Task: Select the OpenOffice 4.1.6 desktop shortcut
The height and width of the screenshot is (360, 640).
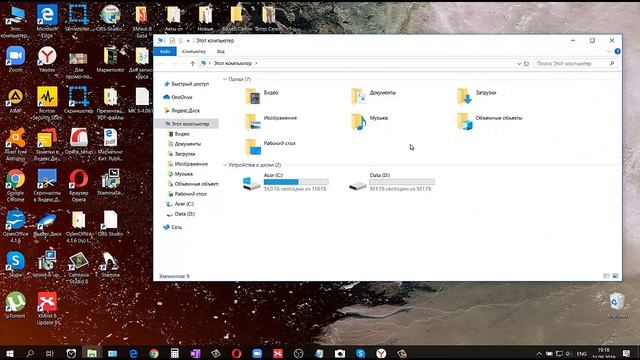Action: click(16, 227)
